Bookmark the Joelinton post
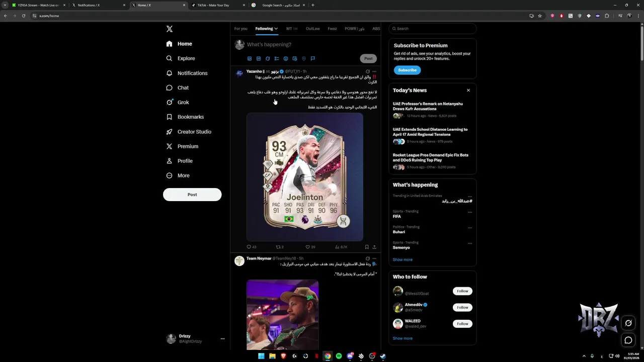 click(x=367, y=247)
